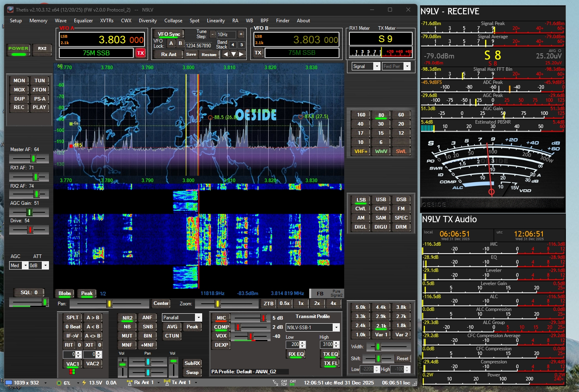Click the right arrow band stack button
The width and height of the screenshot is (579, 392).
[242, 54]
